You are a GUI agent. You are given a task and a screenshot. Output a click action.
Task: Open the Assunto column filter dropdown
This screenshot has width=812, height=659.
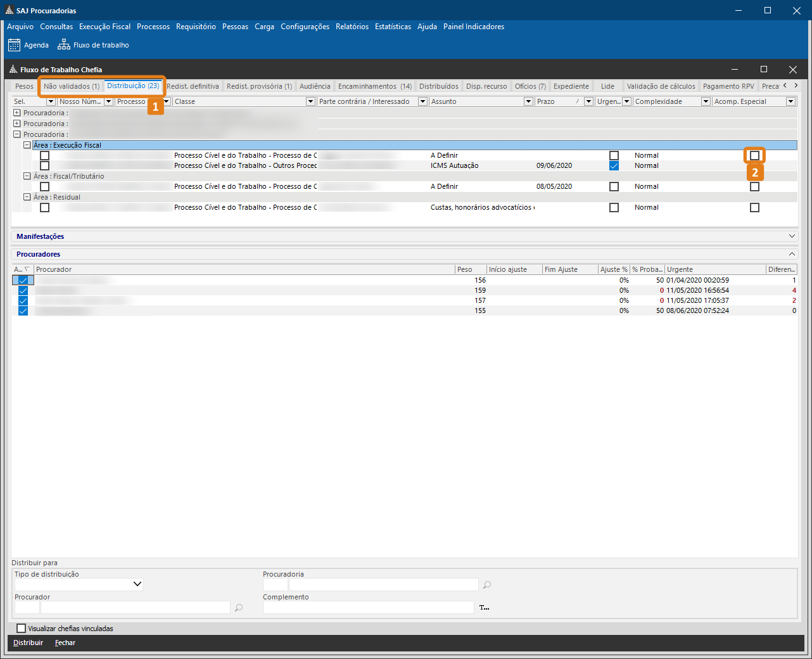(528, 101)
